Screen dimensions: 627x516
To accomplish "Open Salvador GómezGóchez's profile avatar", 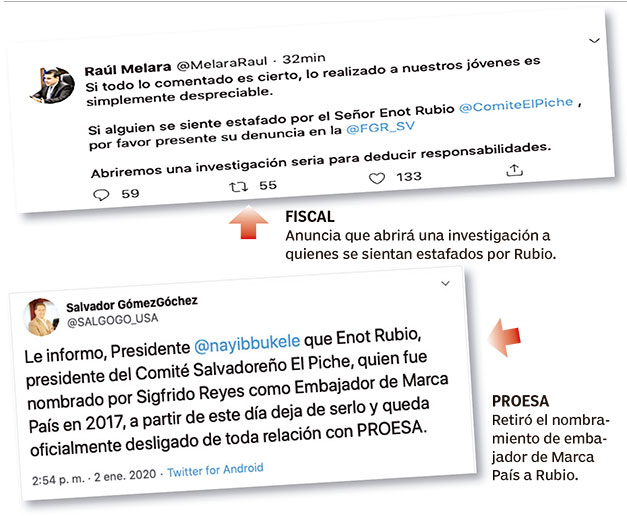I will tap(41, 317).
